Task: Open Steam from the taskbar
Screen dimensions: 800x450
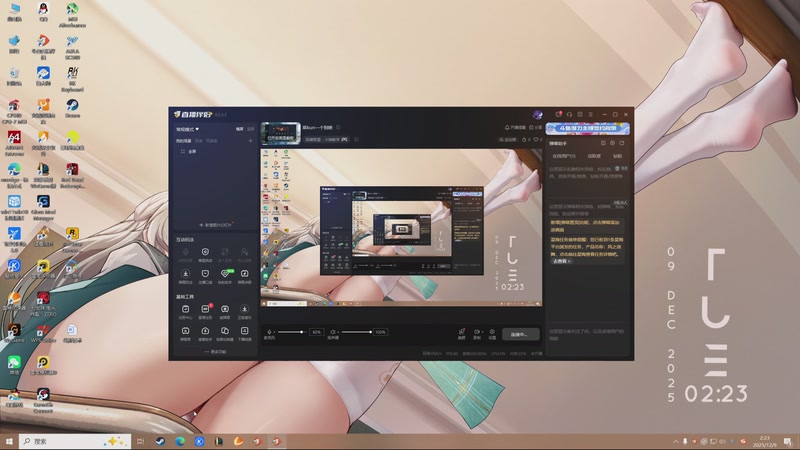Action: coord(160,441)
